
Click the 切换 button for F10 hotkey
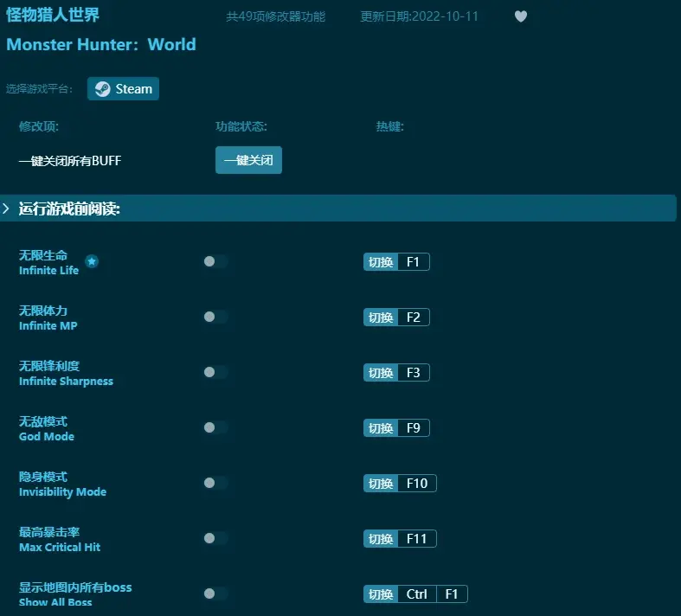381,483
